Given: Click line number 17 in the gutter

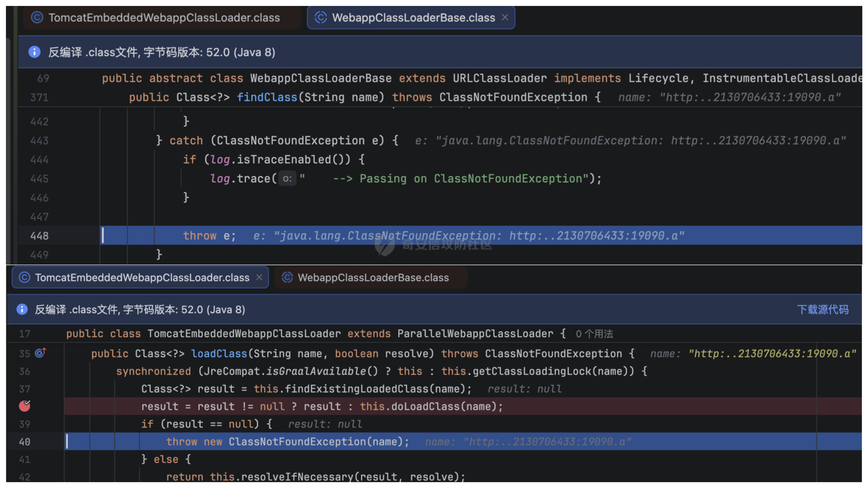Looking at the screenshot, I should 25,334.
